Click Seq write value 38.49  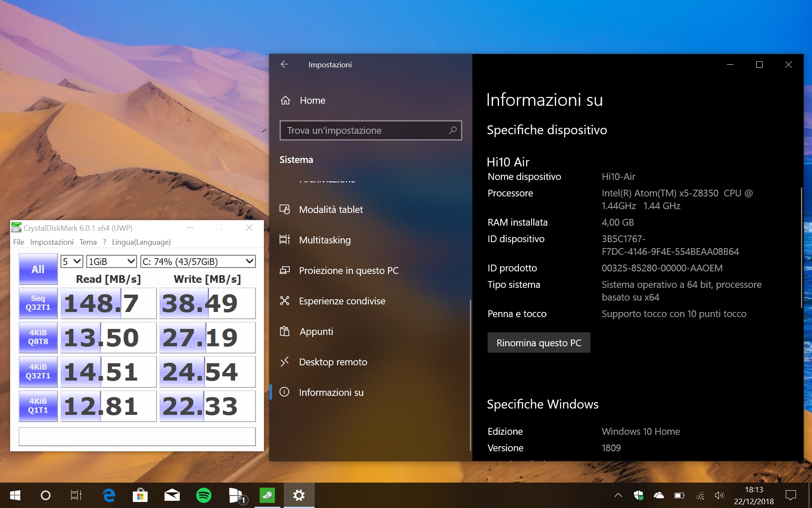point(208,303)
